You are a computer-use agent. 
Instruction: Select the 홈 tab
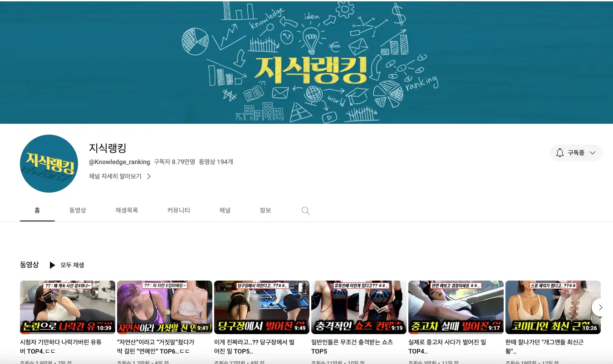point(37,210)
